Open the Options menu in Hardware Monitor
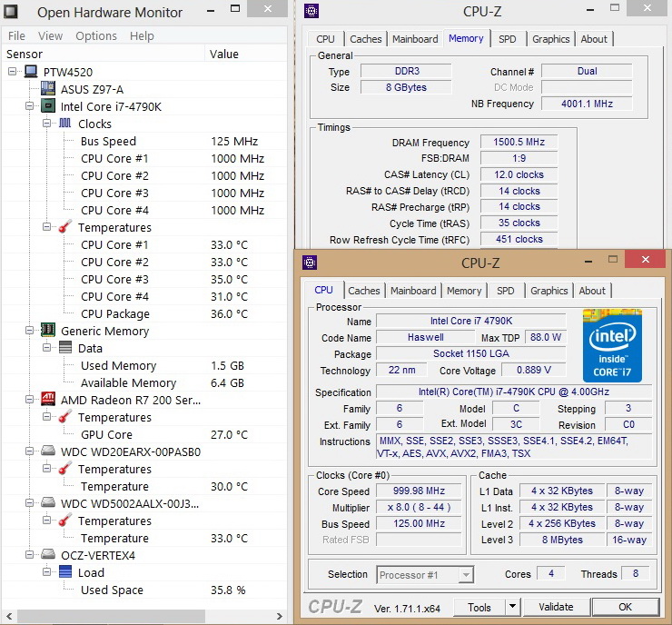 tap(96, 36)
